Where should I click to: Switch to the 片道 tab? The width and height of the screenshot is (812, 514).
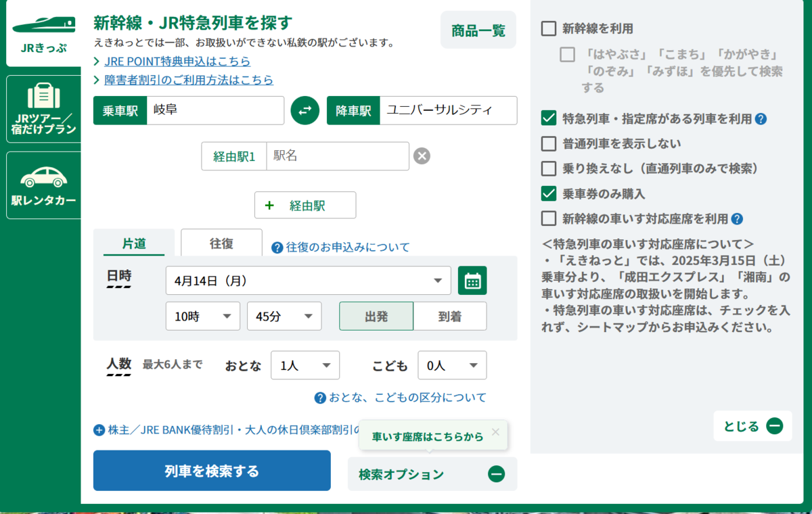pos(134,243)
